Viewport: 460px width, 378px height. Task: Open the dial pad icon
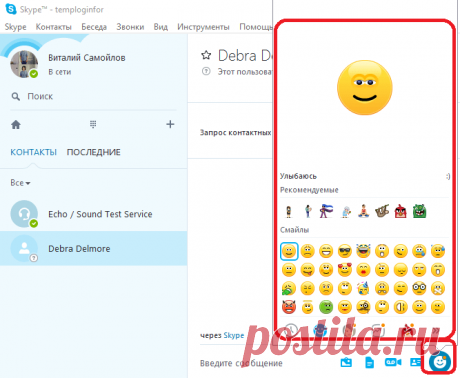click(x=93, y=124)
